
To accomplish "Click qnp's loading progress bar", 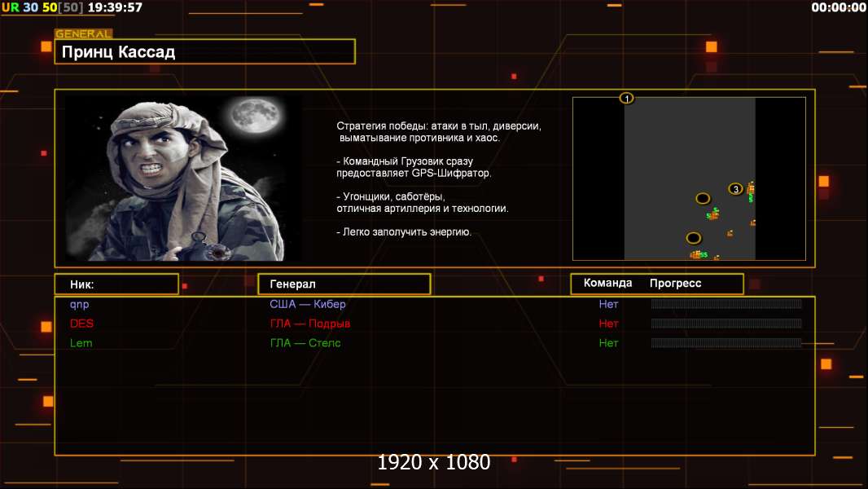I will coord(726,303).
